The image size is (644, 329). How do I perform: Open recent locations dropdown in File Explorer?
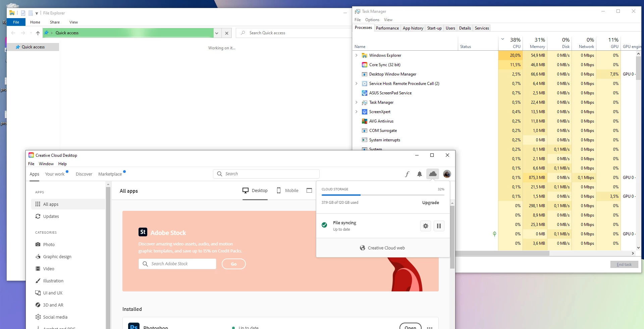[x=31, y=33]
